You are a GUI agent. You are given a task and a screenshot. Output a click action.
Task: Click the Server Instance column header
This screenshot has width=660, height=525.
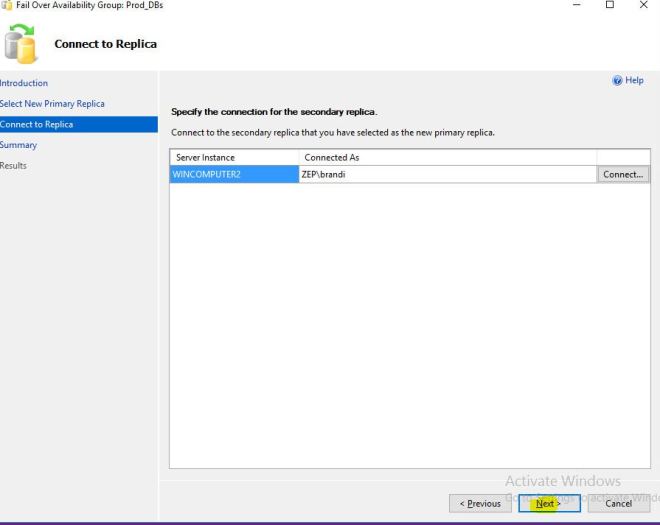tap(206, 158)
